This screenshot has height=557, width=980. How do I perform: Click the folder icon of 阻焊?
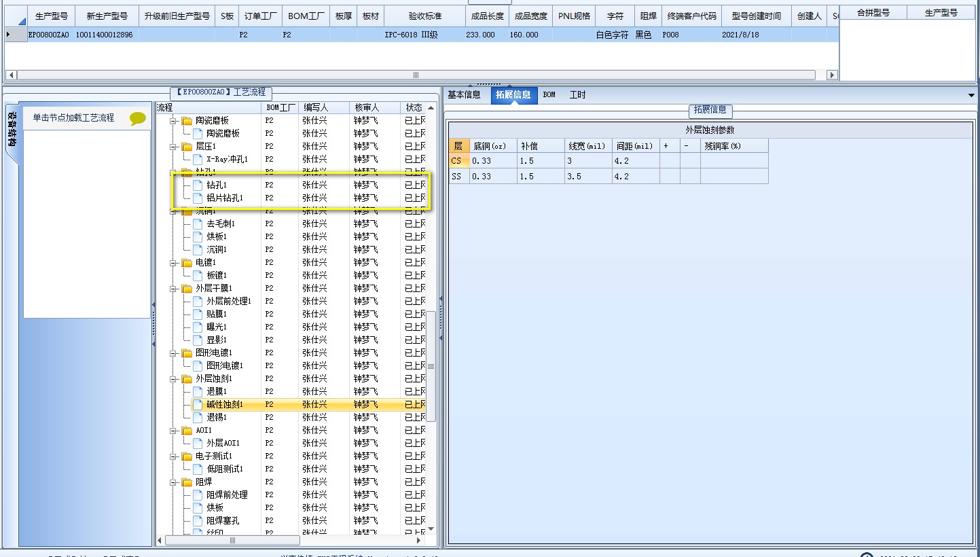tap(187, 482)
